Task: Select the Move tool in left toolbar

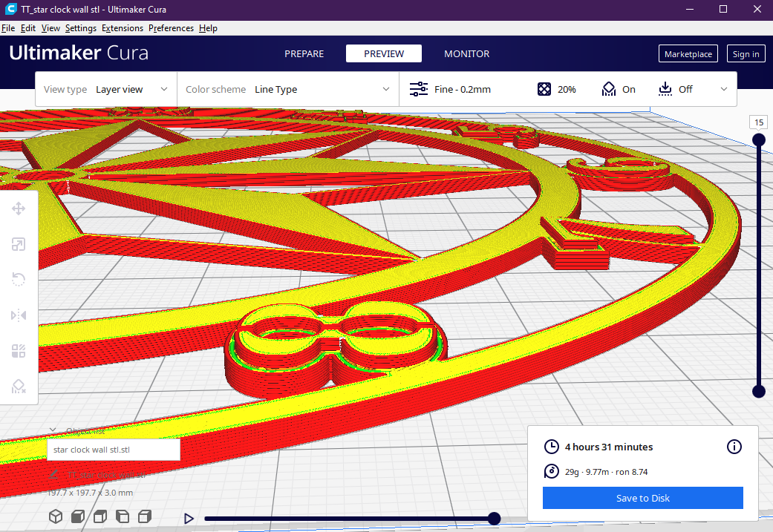Action: [19, 208]
